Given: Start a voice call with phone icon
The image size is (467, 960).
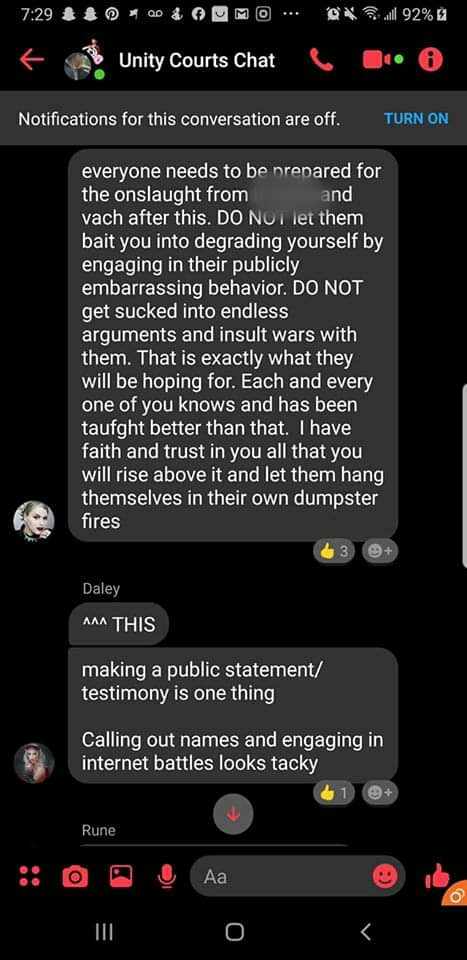Looking at the screenshot, I should click(322, 60).
